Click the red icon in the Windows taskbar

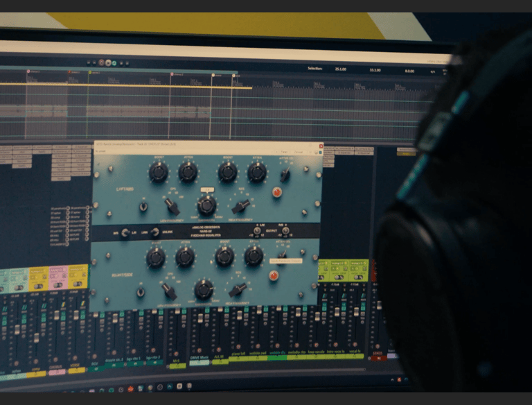click(131, 389)
